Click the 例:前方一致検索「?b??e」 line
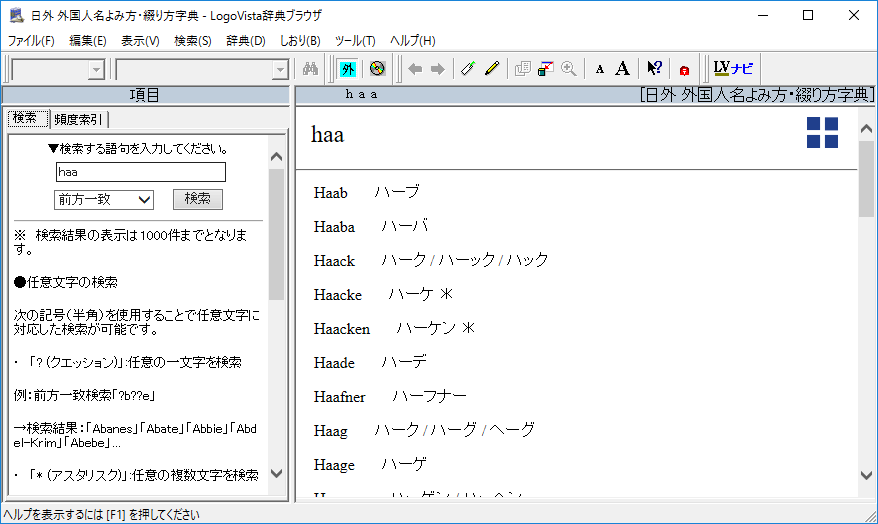This screenshot has width=878, height=524. (84, 395)
